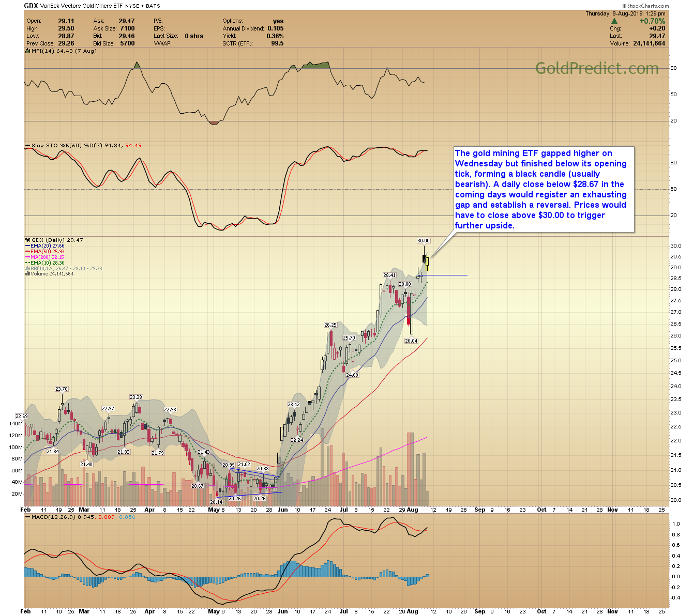Click the '26.25' June peak label
693x616 pixels.
[330, 325]
